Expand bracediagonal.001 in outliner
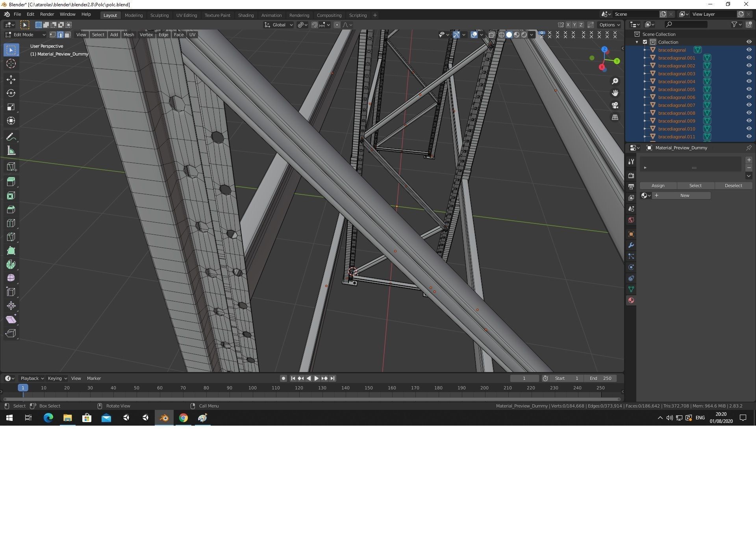756x536 pixels. (645, 58)
